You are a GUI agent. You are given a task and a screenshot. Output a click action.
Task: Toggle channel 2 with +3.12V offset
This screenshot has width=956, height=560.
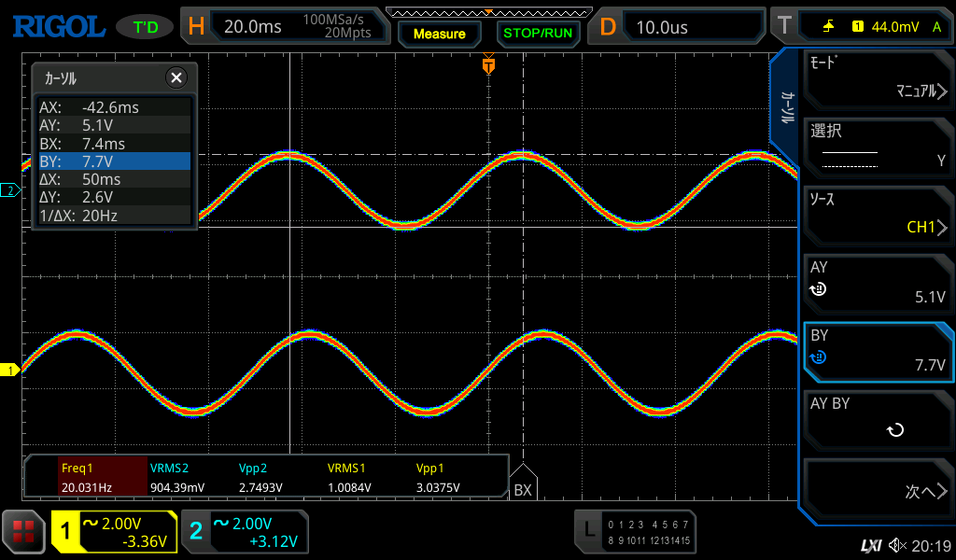click(244, 532)
